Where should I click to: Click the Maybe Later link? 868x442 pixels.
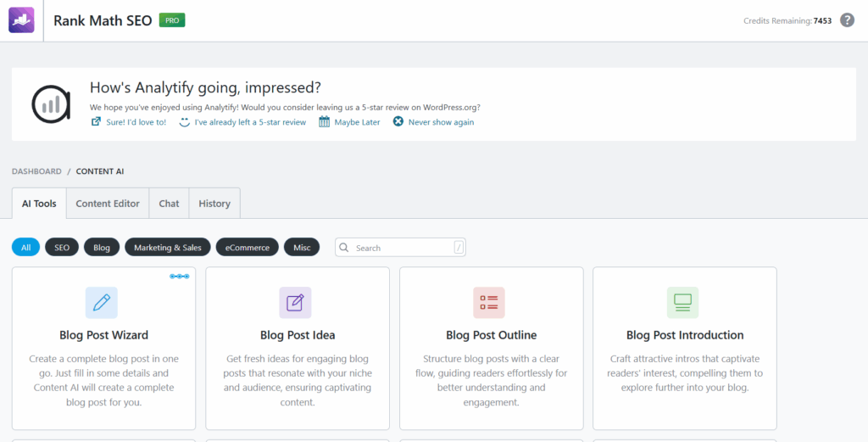coord(357,122)
